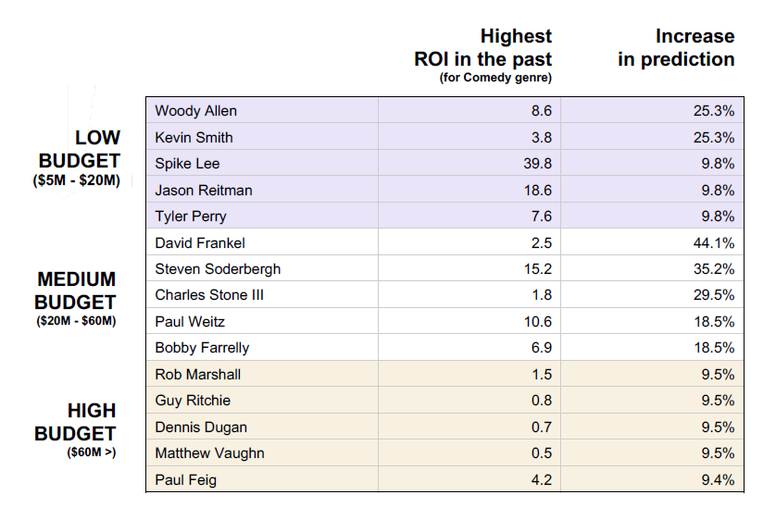Click the 44.1% prediction increase cell

(x=714, y=243)
